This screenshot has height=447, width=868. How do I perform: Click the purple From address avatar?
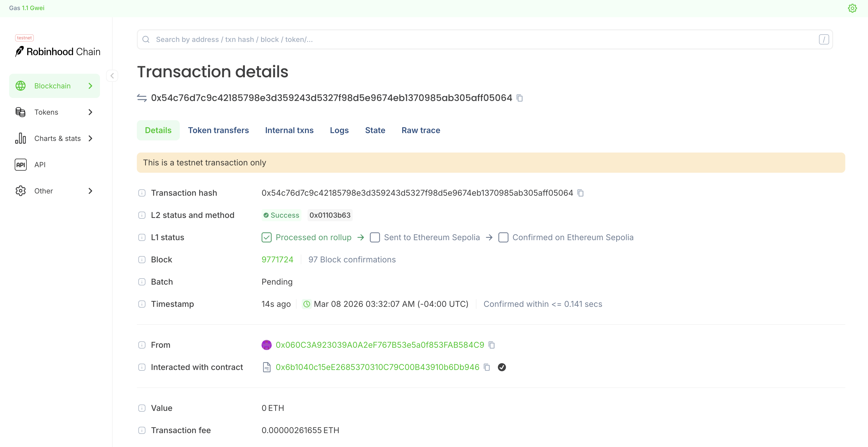click(267, 345)
